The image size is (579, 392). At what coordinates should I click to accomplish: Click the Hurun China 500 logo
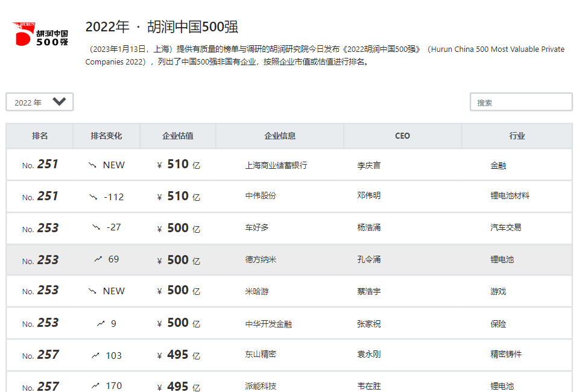click(40, 35)
